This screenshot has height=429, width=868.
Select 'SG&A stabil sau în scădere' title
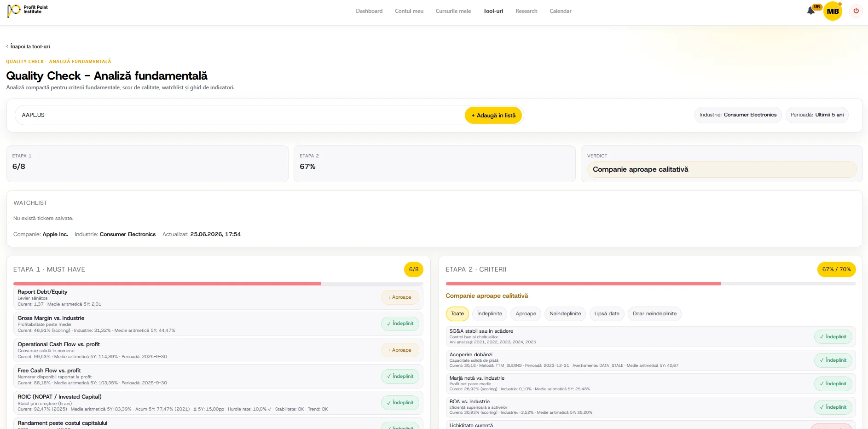[x=481, y=331]
